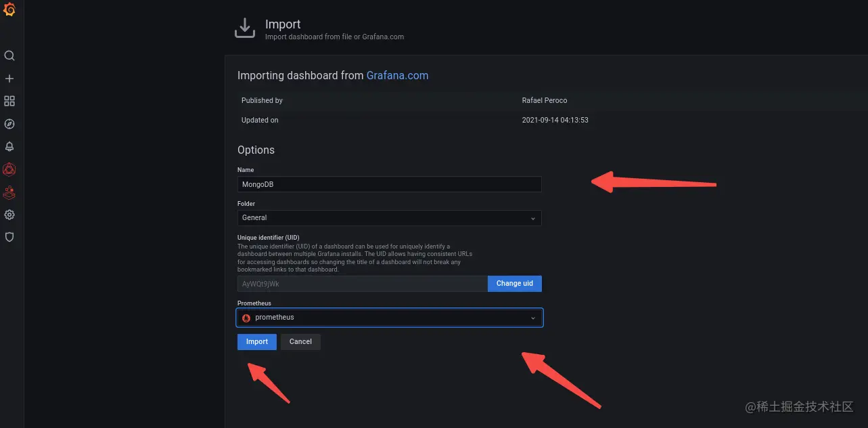868x428 pixels.
Task: Expand the Folder dropdown showing General
Action: pyautogui.click(x=389, y=218)
